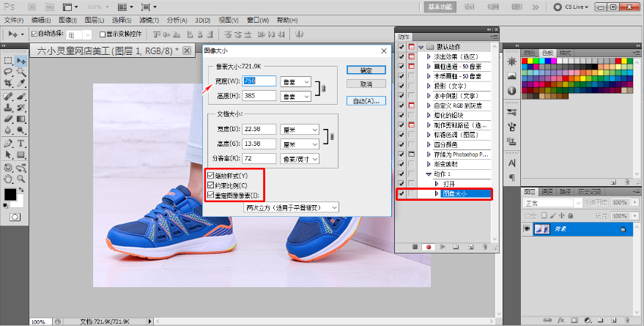Viewport: 644px width, 326px height.
Task: Select the Horizontal Type tool
Action: click(x=21, y=143)
